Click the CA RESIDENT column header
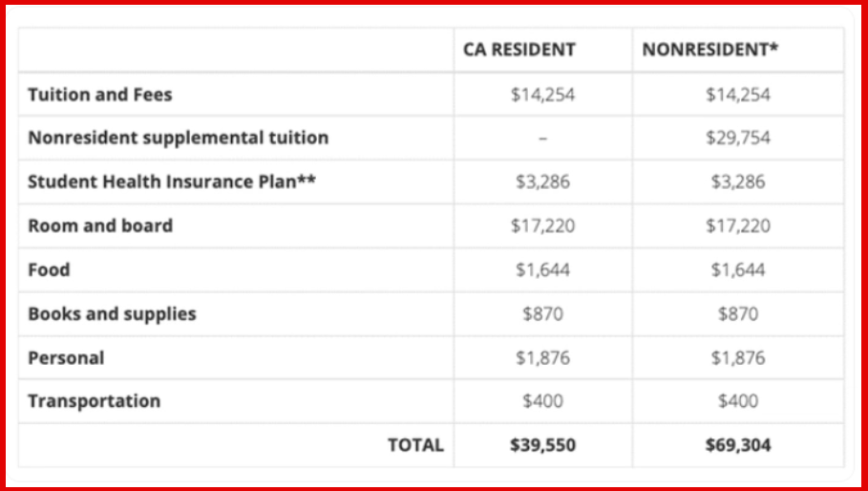The image size is (868, 491). (x=519, y=50)
